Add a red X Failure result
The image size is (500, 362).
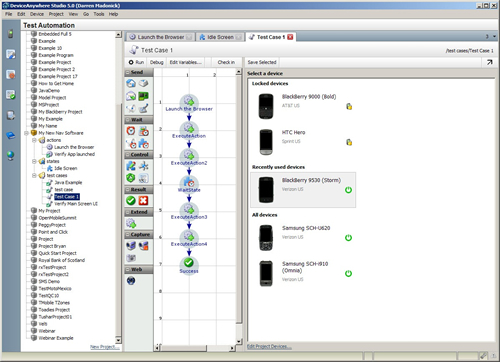coord(143,200)
